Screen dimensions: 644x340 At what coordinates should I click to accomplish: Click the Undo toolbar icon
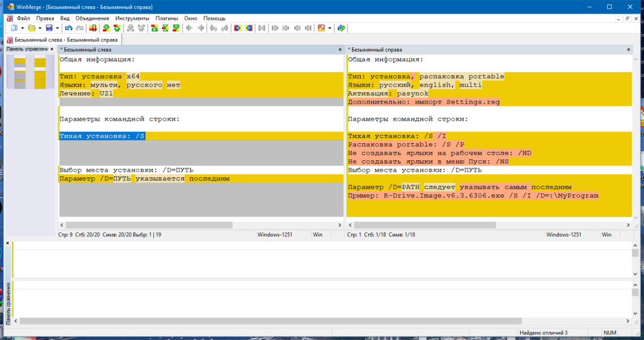(68, 28)
